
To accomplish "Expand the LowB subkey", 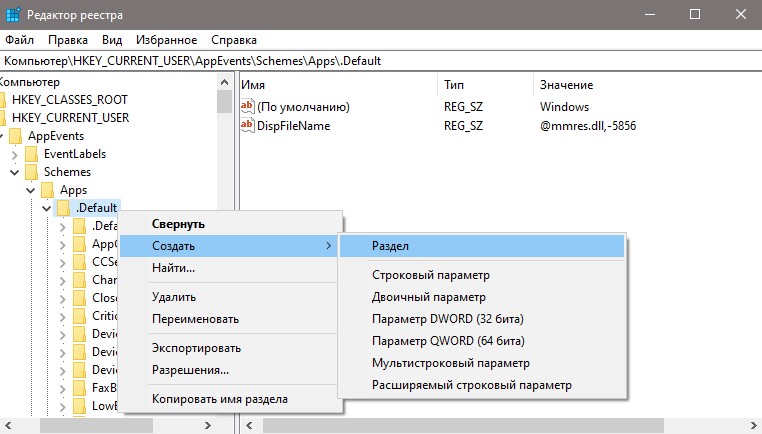I will (x=63, y=406).
